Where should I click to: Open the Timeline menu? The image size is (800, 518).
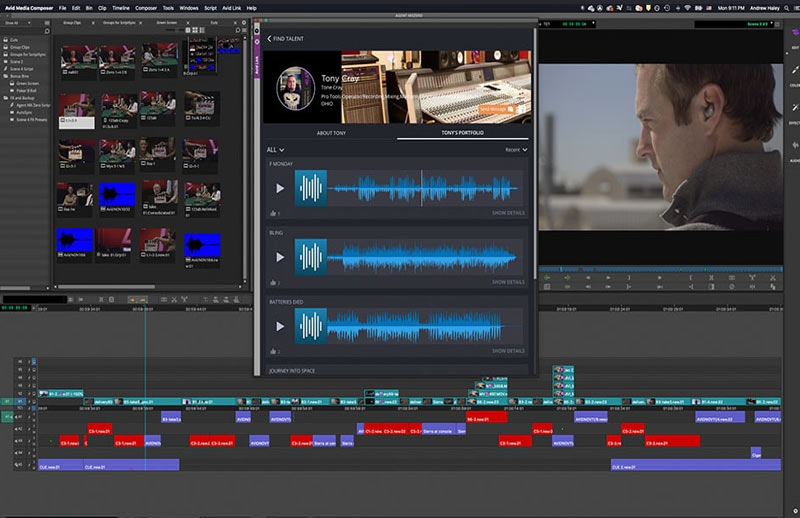click(121, 8)
